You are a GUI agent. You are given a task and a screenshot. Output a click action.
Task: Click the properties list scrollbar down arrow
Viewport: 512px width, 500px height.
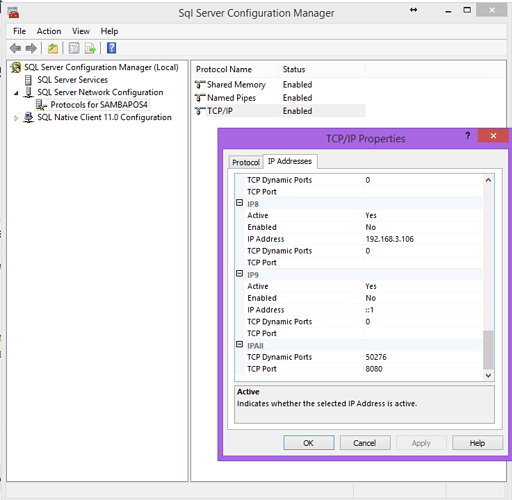click(488, 375)
